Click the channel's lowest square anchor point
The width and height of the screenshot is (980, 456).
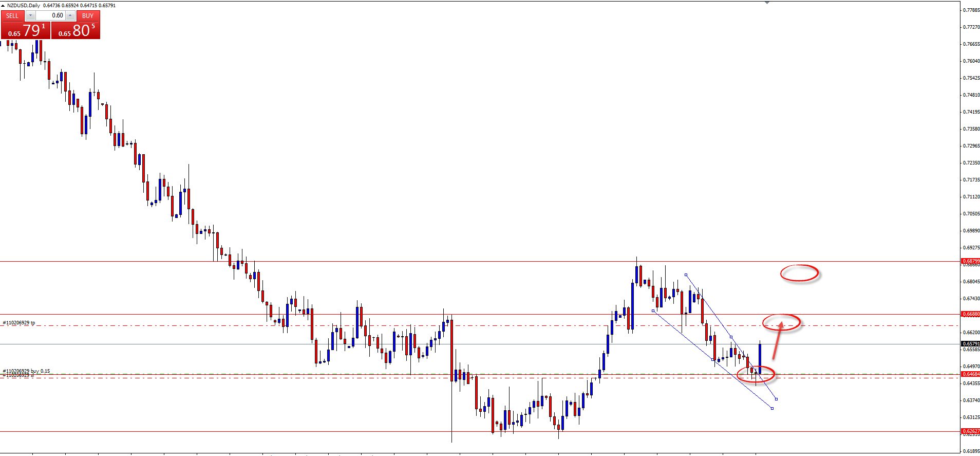[772, 409]
